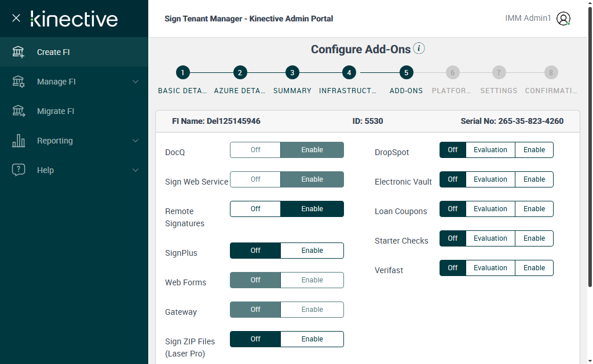593x364 pixels.
Task: Open the Configure Add-Ons info icon
Action: [419, 49]
